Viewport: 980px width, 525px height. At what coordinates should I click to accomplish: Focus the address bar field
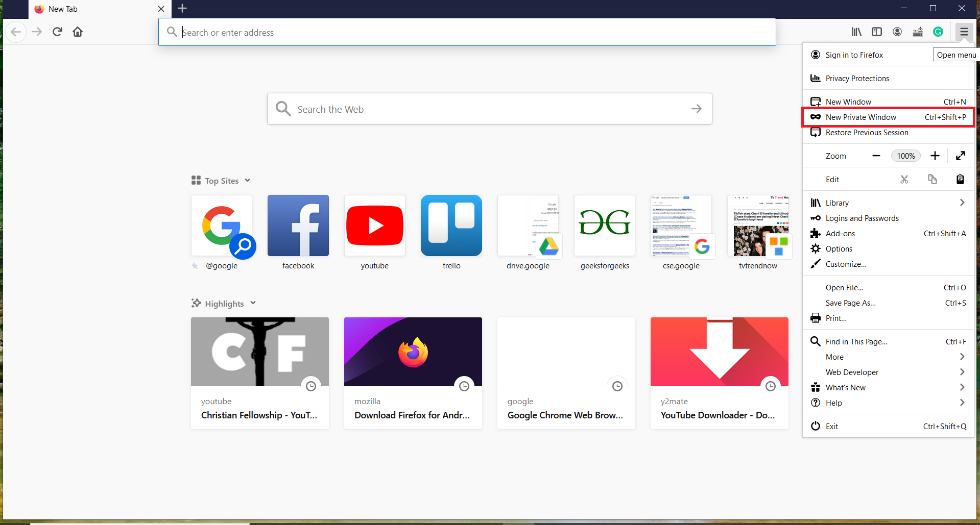pos(467,32)
